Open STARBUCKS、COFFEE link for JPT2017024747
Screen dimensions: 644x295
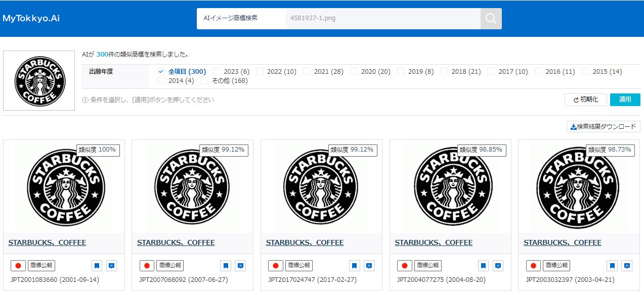click(305, 243)
